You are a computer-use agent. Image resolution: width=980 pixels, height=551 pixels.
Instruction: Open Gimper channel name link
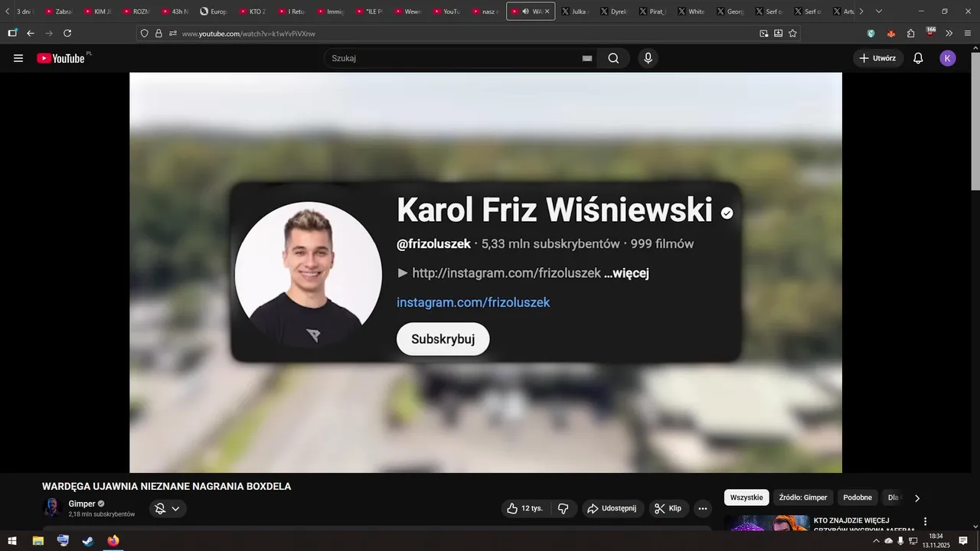(x=82, y=504)
